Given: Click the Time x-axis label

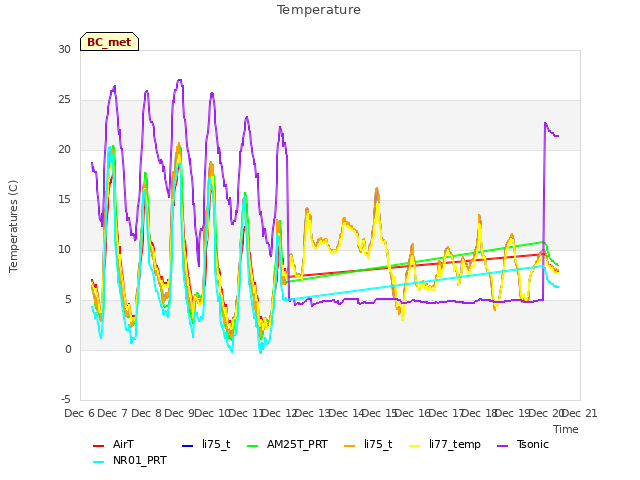Looking at the screenshot, I should (x=566, y=429).
